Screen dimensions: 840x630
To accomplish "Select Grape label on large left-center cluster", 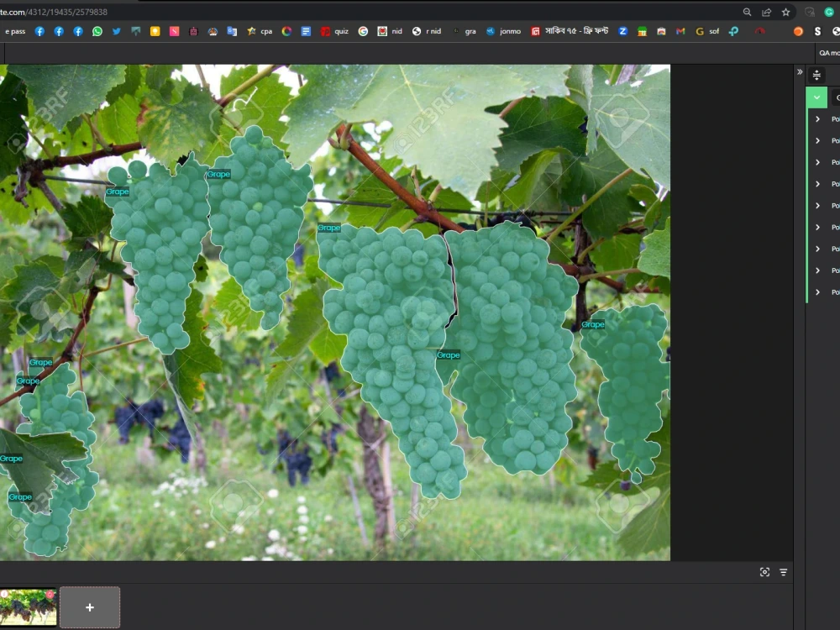I will [329, 228].
